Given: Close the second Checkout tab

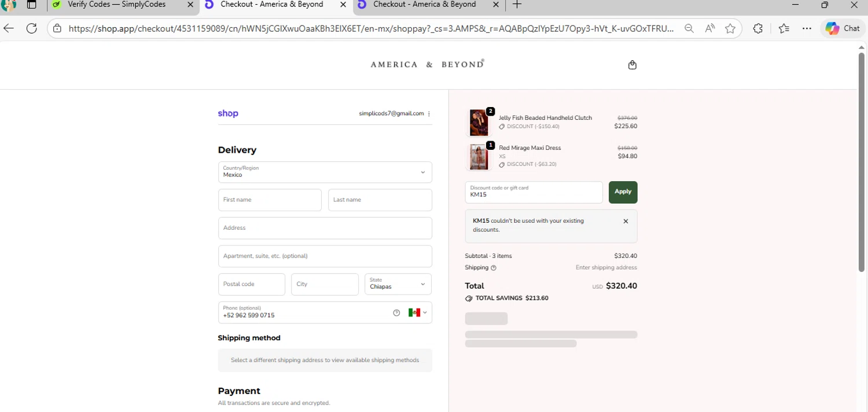Looking at the screenshot, I should [x=496, y=5].
